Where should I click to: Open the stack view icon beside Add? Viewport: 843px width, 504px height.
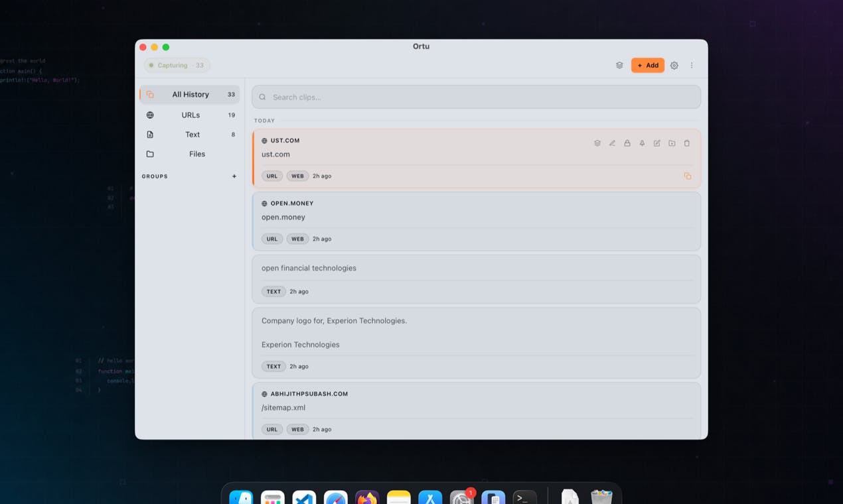(x=619, y=65)
